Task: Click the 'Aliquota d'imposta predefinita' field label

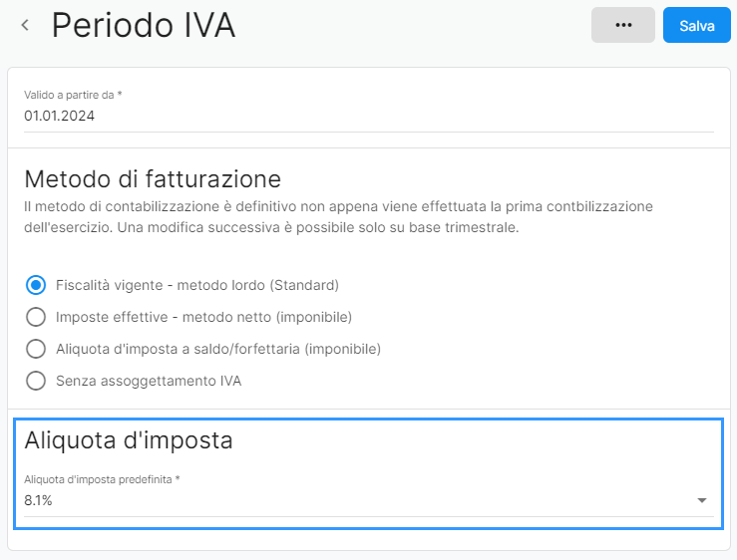Action: 102,479
